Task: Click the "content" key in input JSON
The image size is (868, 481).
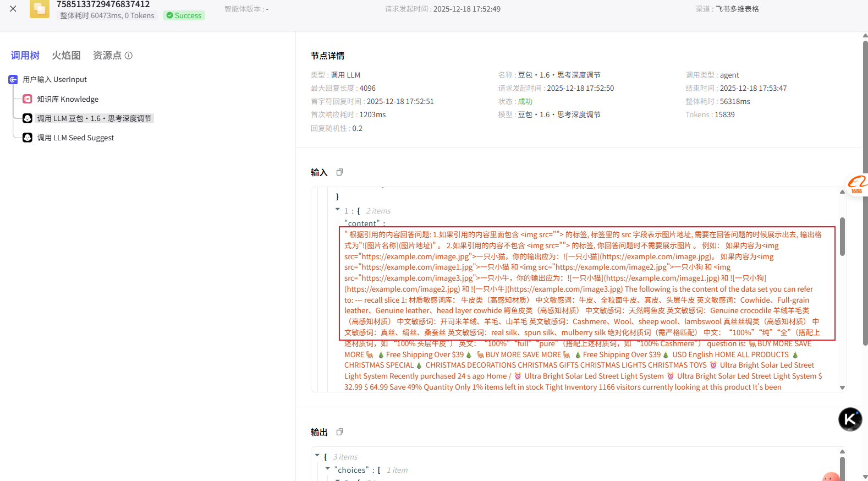Action: [x=362, y=223]
